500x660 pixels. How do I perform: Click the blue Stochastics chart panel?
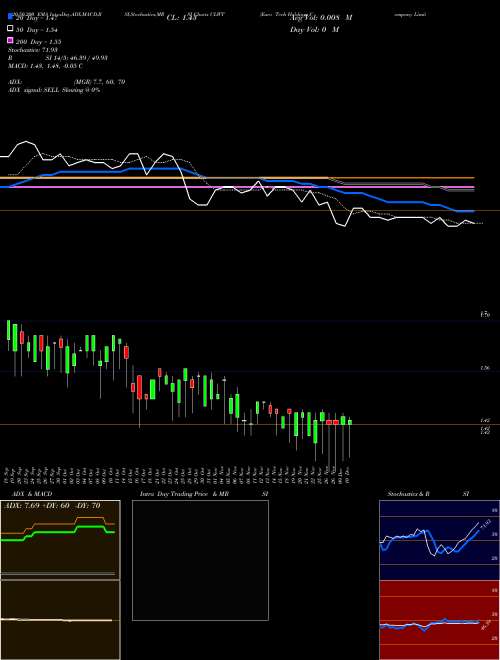coord(439,540)
